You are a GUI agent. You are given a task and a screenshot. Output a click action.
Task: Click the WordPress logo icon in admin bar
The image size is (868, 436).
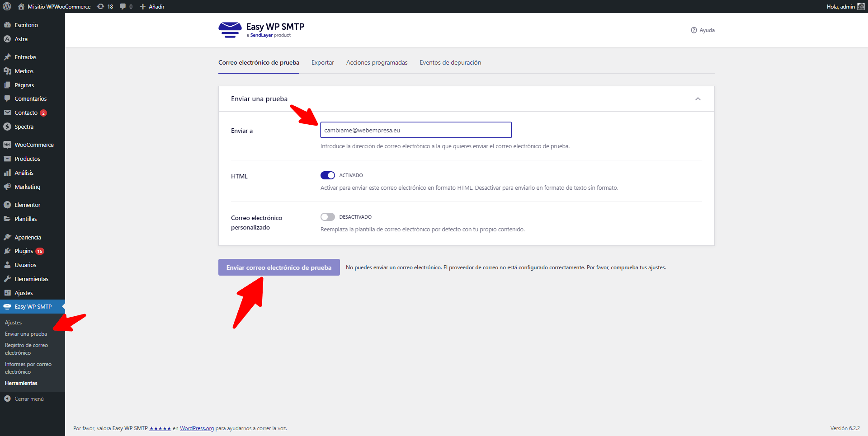(x=7, y=6)
